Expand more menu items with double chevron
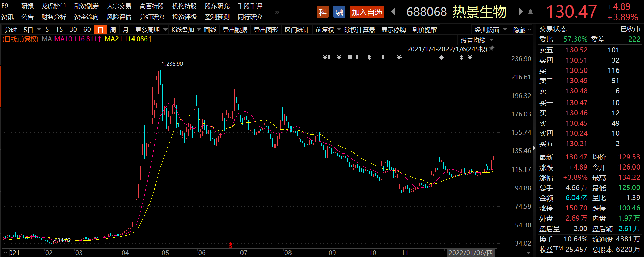 click(x=277, y=12)
